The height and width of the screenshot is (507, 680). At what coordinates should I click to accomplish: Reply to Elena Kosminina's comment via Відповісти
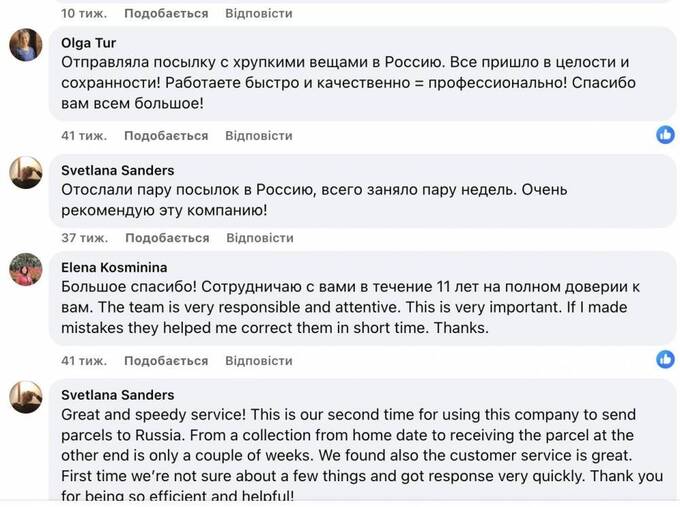pyautogui.click(x=259, y=360)
